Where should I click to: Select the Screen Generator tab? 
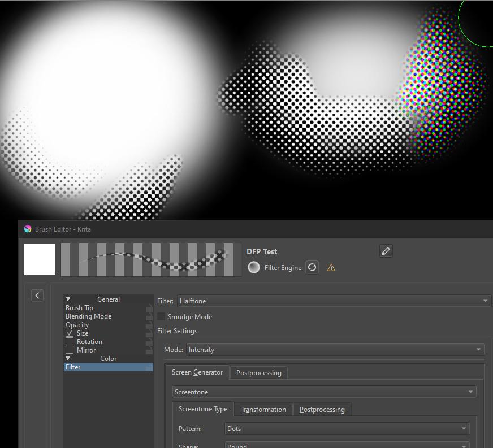point(197,372)
